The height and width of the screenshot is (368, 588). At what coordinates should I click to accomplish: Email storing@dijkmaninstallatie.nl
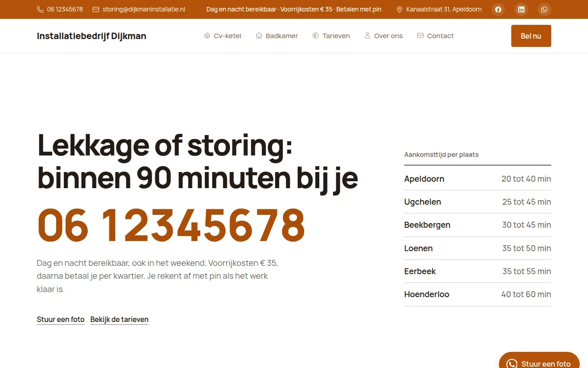coord(144,9)
